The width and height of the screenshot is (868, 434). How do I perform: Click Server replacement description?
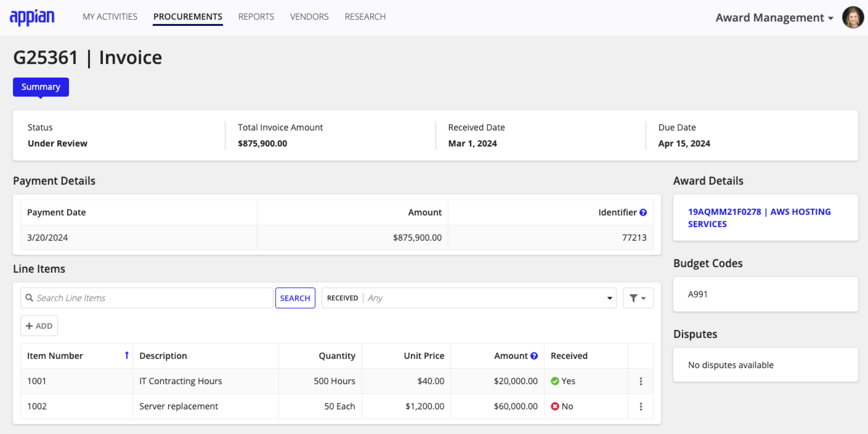[179, 406]
